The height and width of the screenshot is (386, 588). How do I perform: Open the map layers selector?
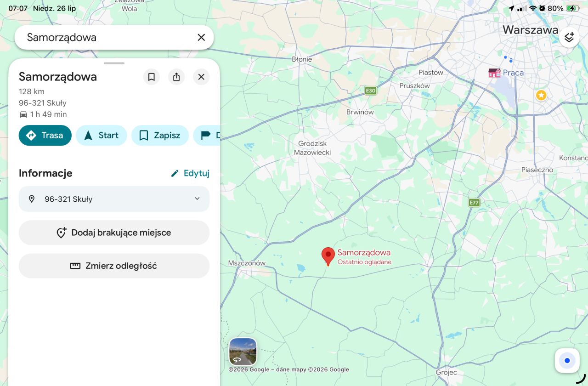point(569,38)
